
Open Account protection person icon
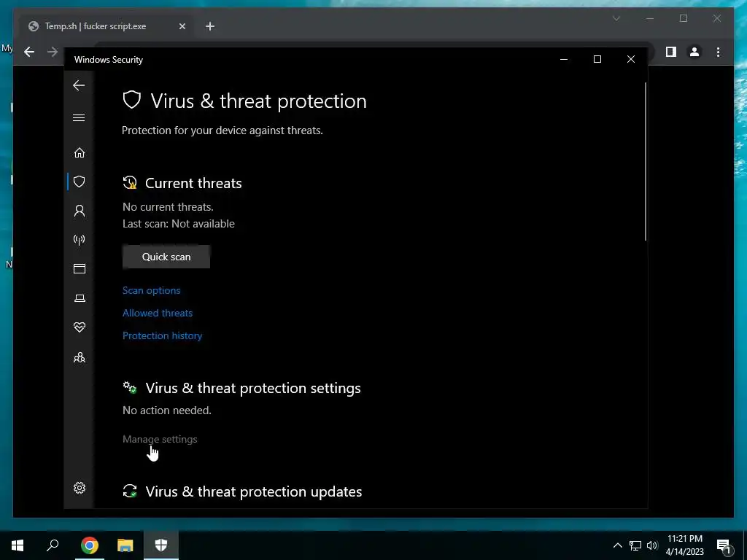(x=79, y=211)
